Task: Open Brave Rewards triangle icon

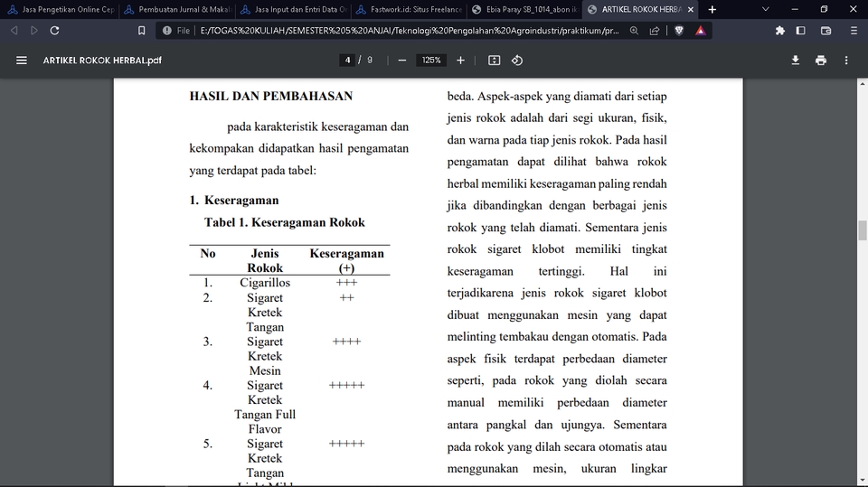Action: coord(701,31)
